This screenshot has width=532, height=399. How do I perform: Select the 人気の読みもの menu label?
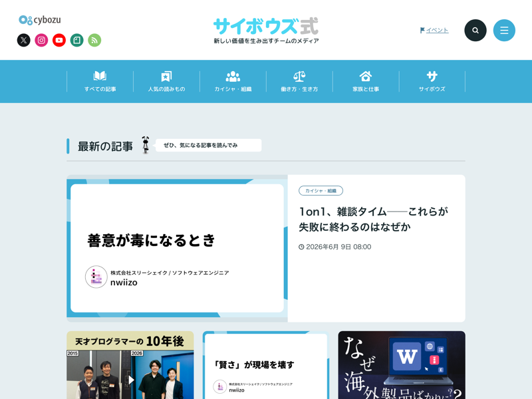click(167, 89)
